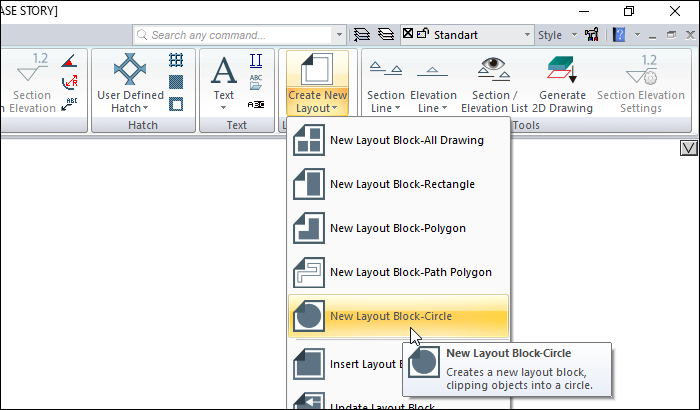Select the Text tool icon
The image size is (700, 410).
[x=224, y=70]
